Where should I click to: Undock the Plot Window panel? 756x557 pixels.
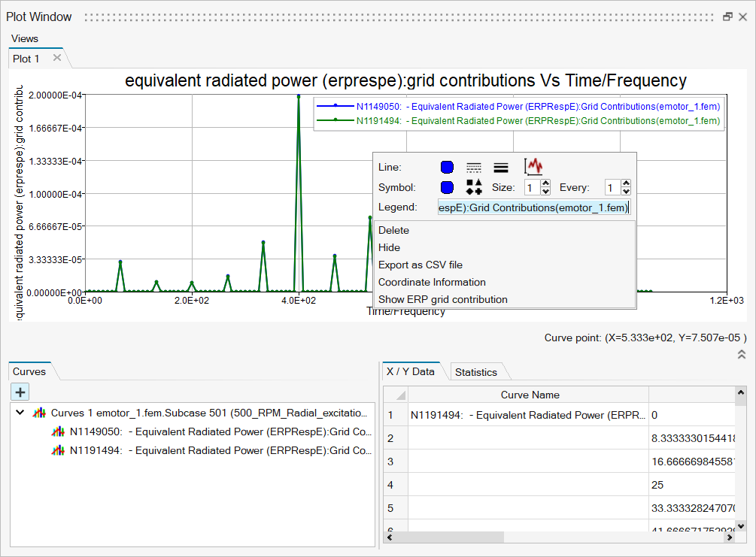coord(727,17)
